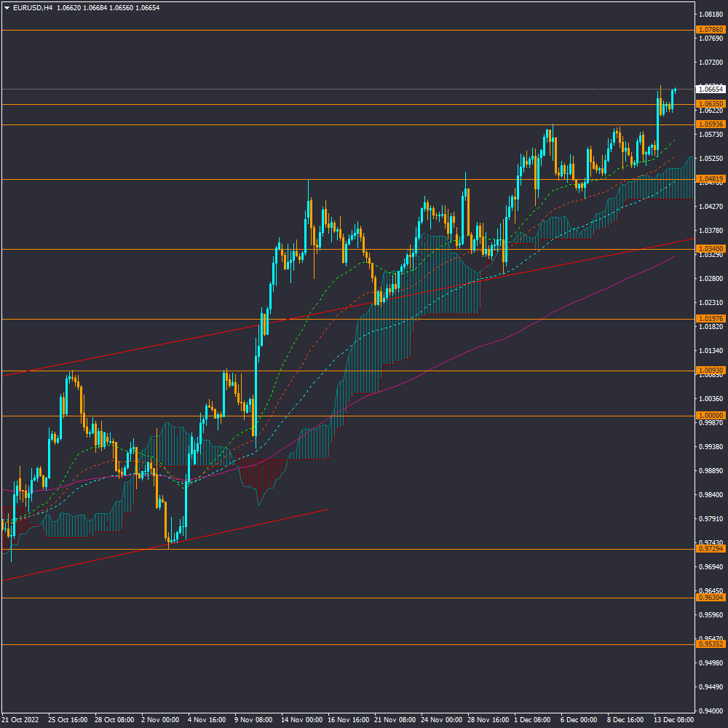
Task: Select the 1.00000 parity level label
Action: pos(711,416)
